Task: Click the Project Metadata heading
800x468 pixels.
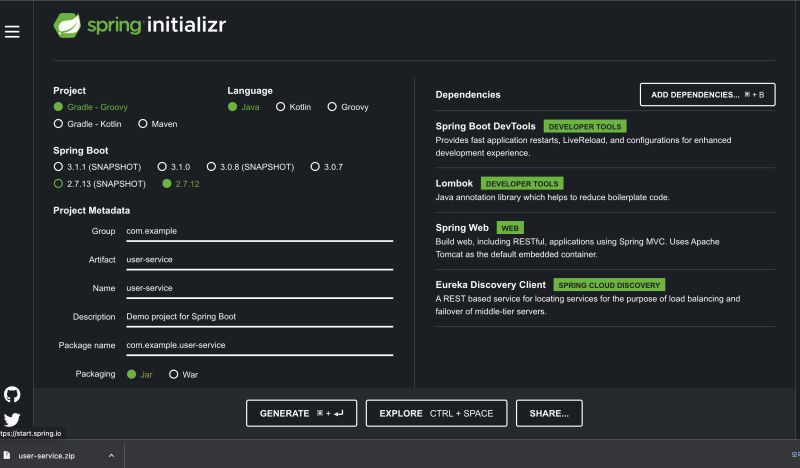Action: 91,210
